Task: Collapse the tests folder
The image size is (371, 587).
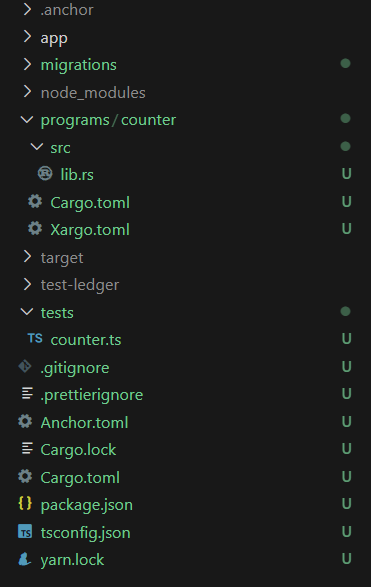Action: (x=27, y=311)
